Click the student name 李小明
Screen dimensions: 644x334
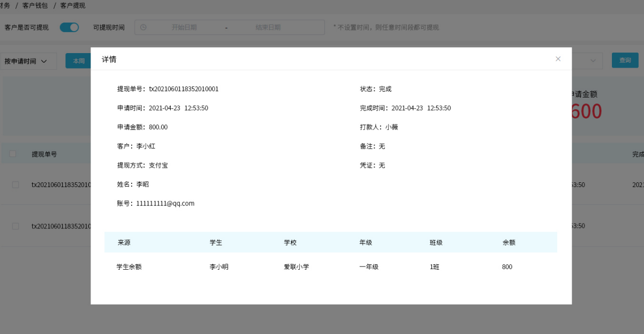click(x=219, y=267)
